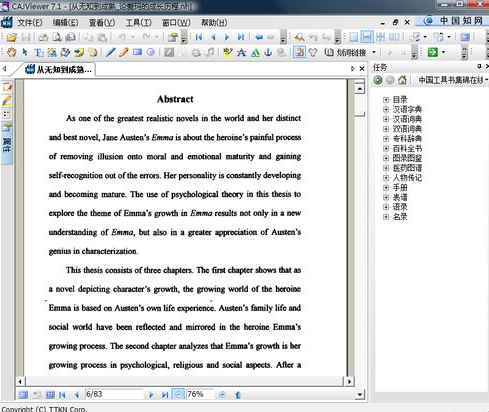
Task: Open the Find search binoculars icon
Action: (299, 37)
